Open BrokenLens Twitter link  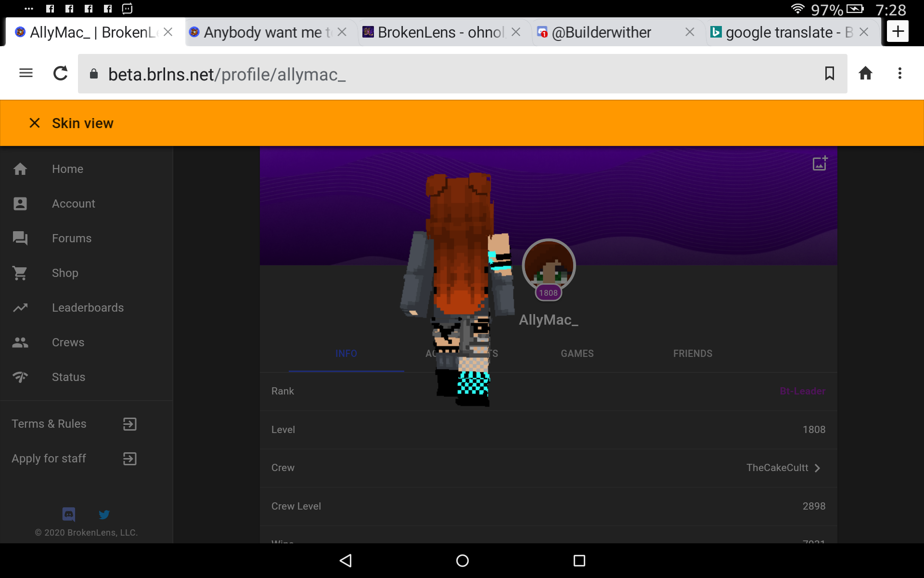pos(104,514)
